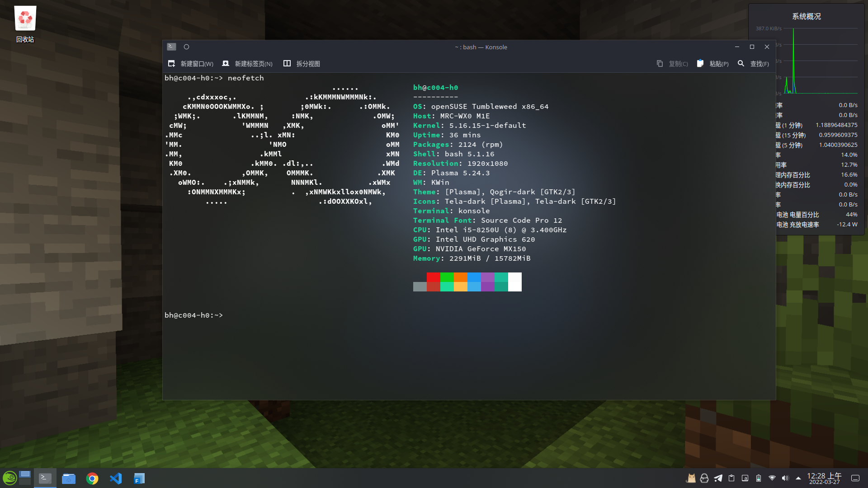Open a new tab with 新建标签页(N)
The height and width of the screenshot is (488, 868).
click(x=247, y=64)
